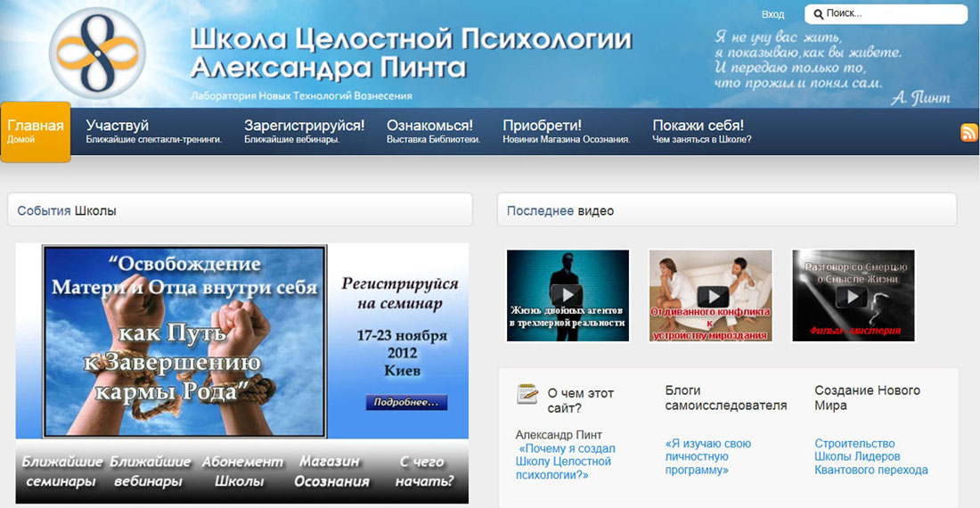The width and height of the screenshot is (980, 508).
Task: Click the Вход login link
Action: [x=772, y=14]
